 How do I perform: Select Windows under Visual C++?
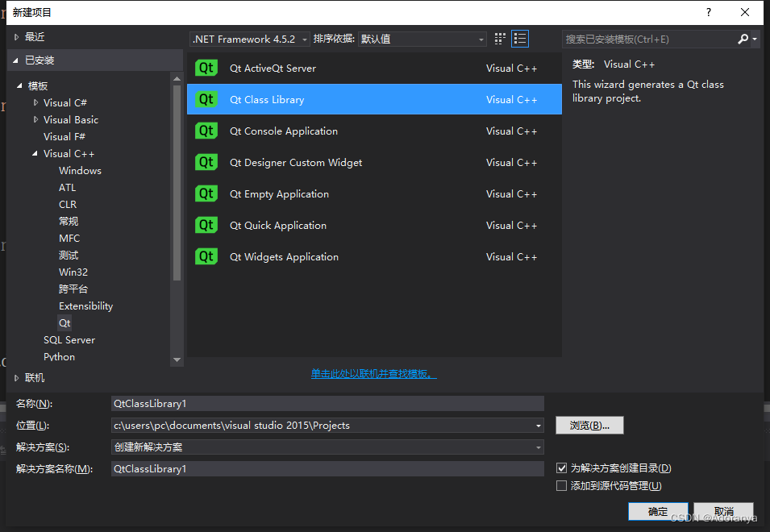click(x=80, y=170)
